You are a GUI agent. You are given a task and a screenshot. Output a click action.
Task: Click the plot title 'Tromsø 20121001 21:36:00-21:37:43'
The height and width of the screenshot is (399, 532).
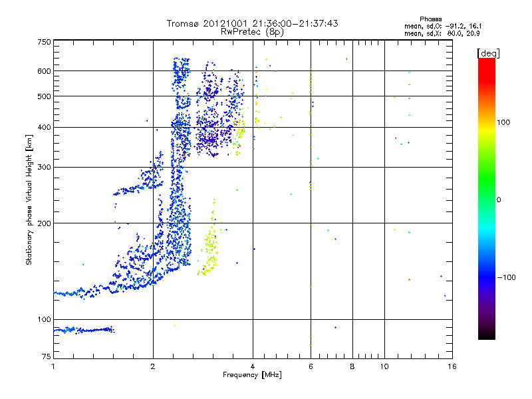253,23
